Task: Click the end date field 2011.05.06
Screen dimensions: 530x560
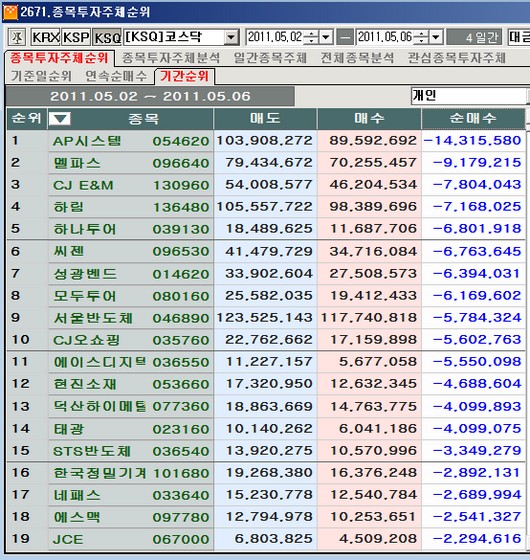Action: 385,37
